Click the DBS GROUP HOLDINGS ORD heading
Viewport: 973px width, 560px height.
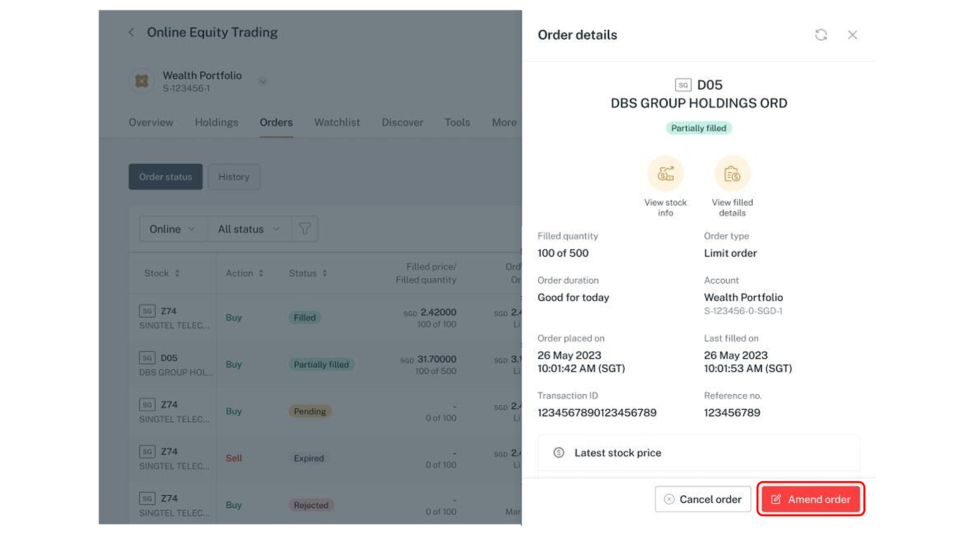point(698,103)
